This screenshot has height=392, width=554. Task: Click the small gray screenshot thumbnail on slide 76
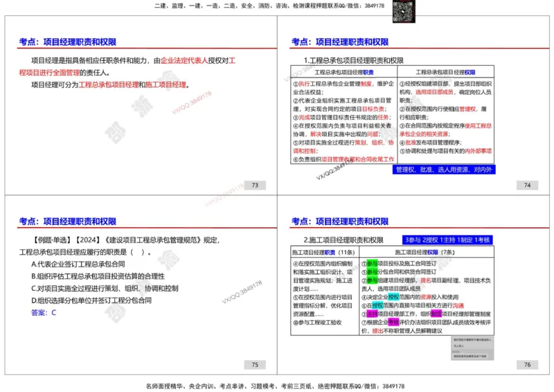pos(472,348)
